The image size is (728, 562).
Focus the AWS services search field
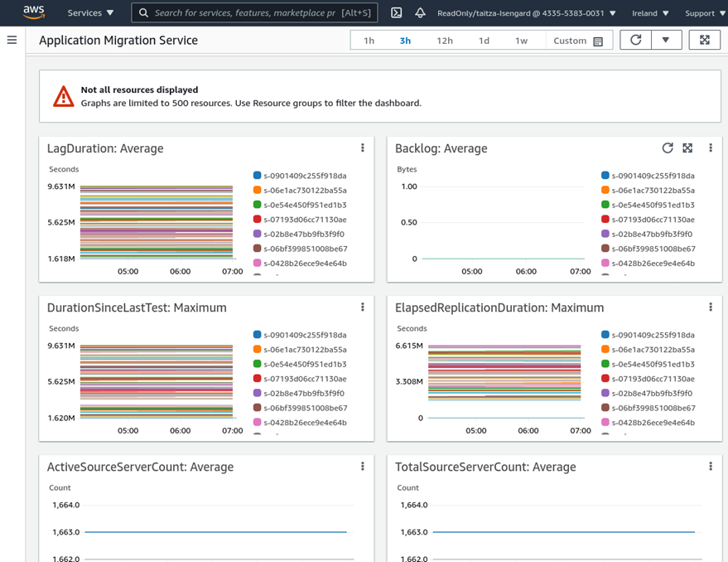tap(254, 13)
